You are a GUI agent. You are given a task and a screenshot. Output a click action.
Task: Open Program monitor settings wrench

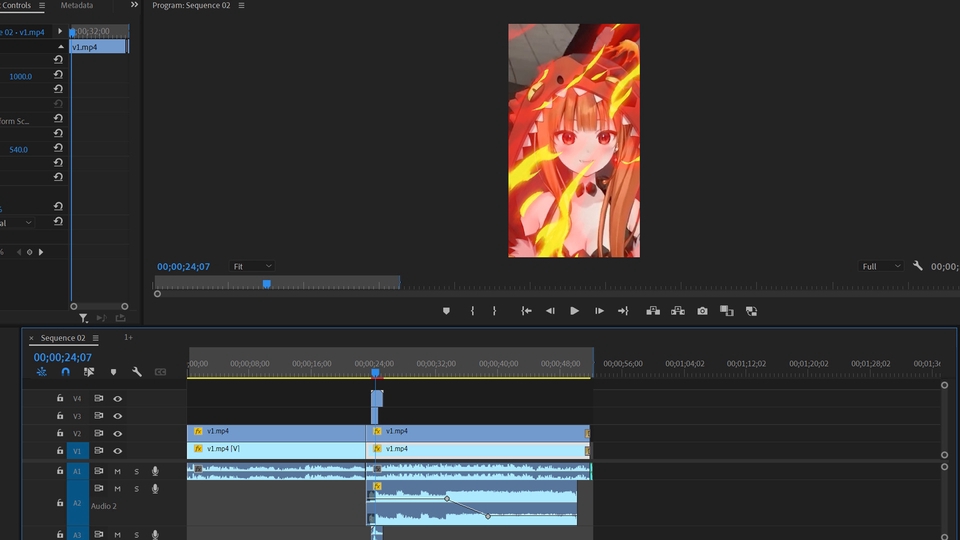(x=917, y=266)
